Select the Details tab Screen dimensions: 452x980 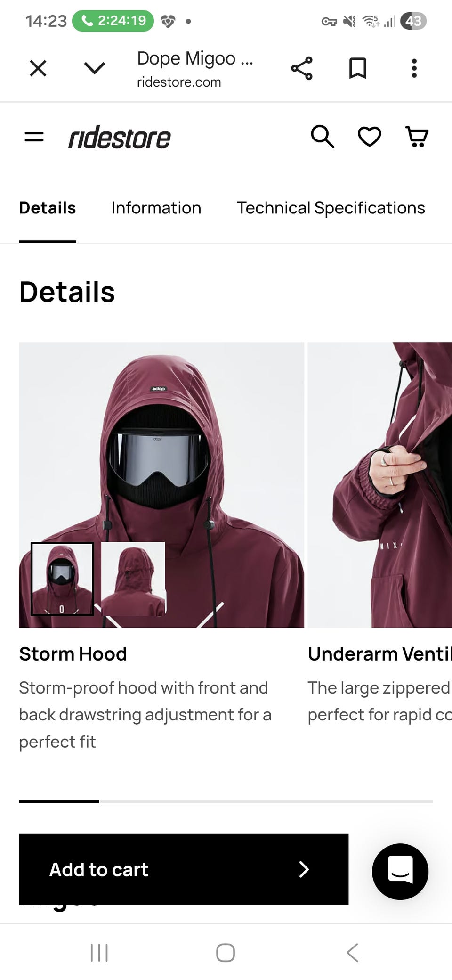point(48,208)
